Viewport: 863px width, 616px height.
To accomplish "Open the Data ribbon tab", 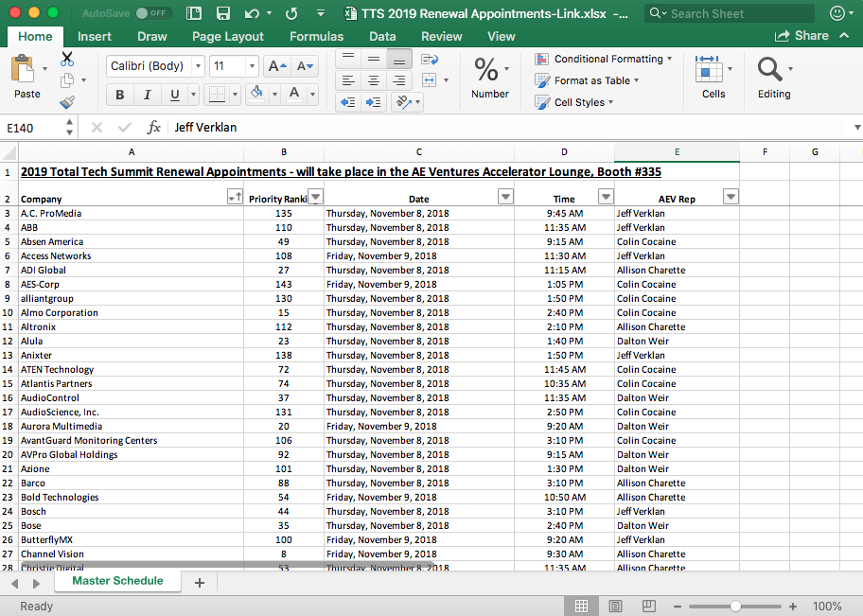I will pyautogui.click(x=382, y=36).
